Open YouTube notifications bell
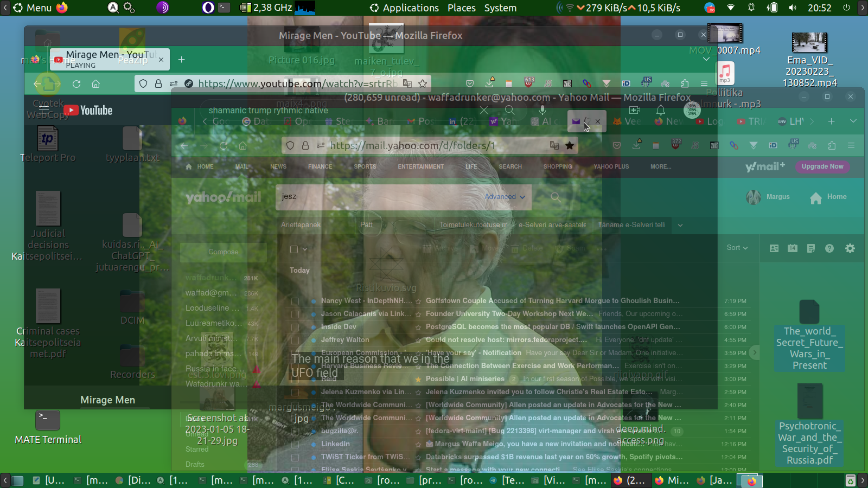 click(660, 111)
